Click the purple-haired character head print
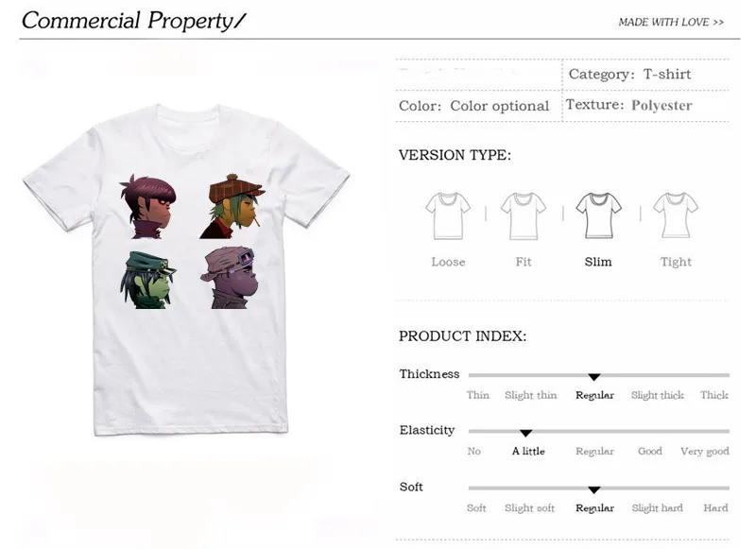 (147, 207)
